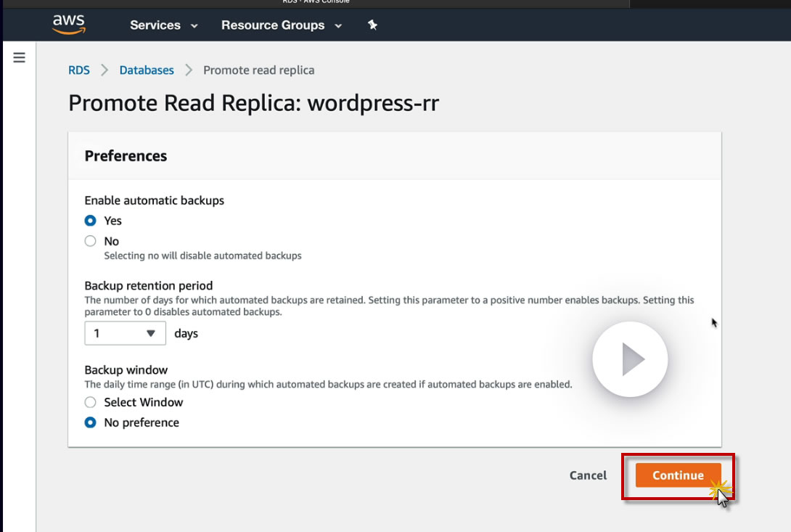Click the AWS logo home icon
791x532 pixels.
pos(69,25)
